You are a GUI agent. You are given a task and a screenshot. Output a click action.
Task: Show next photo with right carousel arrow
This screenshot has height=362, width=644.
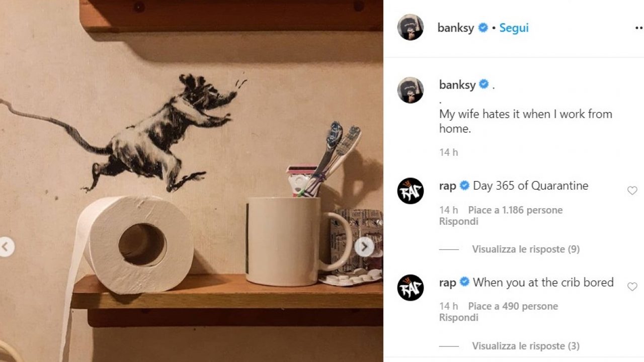point(364,247)
